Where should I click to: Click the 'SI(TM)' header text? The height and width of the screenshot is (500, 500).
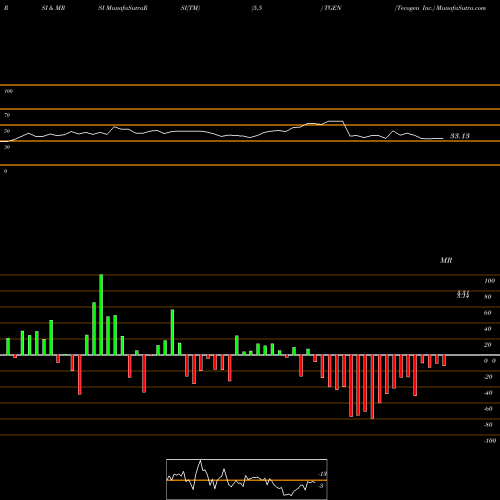coord(190,8)
